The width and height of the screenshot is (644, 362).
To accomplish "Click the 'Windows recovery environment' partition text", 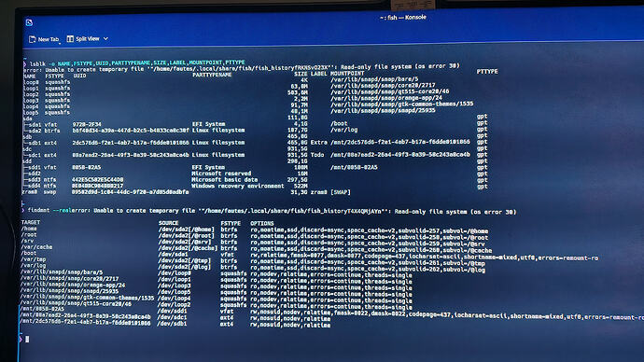I will pos(238,186).
